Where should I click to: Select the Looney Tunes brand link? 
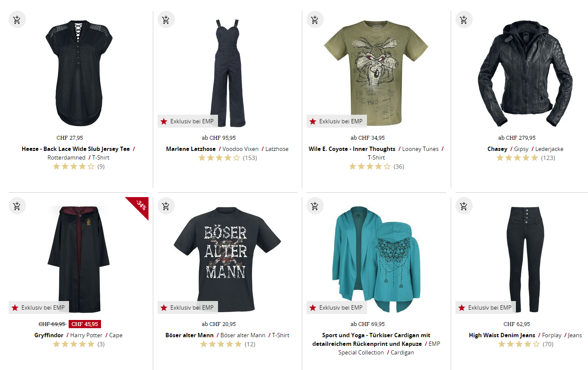[420, 149]
